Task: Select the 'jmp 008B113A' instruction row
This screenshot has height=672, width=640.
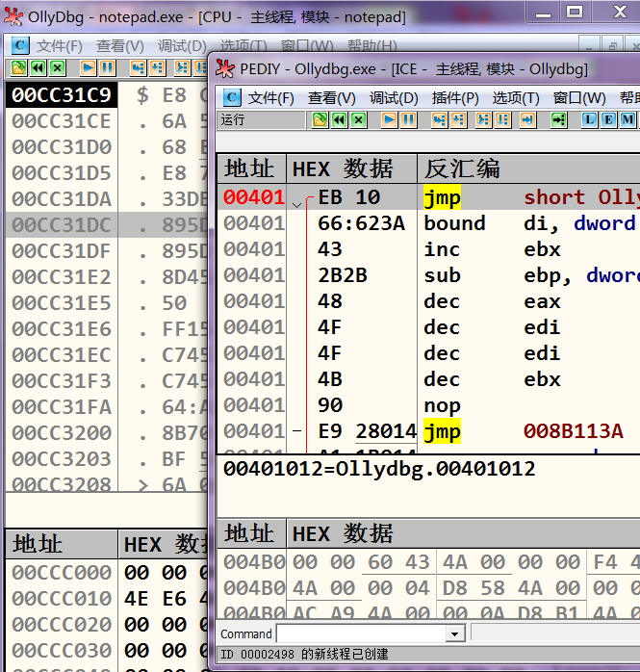Action: pos(428,431)
